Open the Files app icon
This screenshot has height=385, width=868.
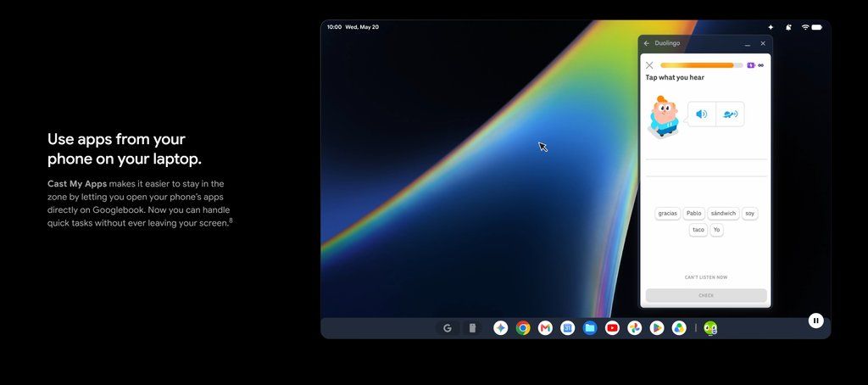tap(590, 328)
